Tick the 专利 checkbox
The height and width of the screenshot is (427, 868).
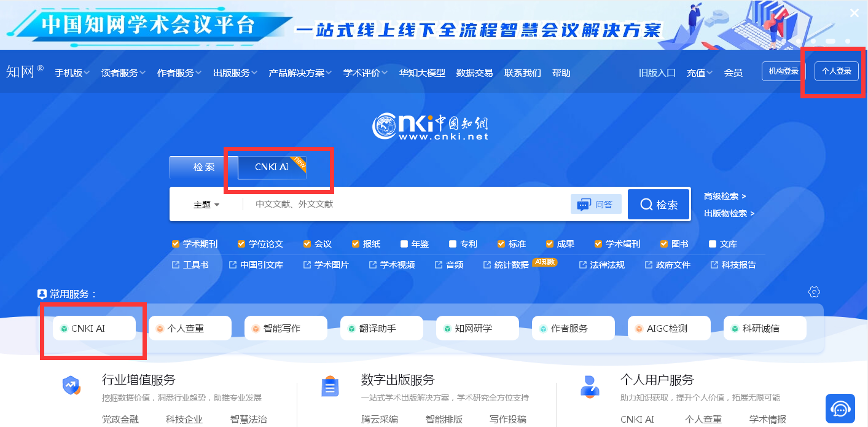coord(453,244)
